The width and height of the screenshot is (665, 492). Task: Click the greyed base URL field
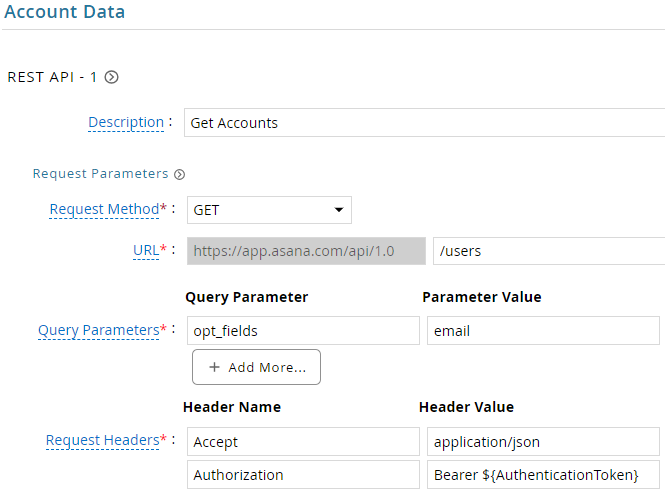coord(306,251)
